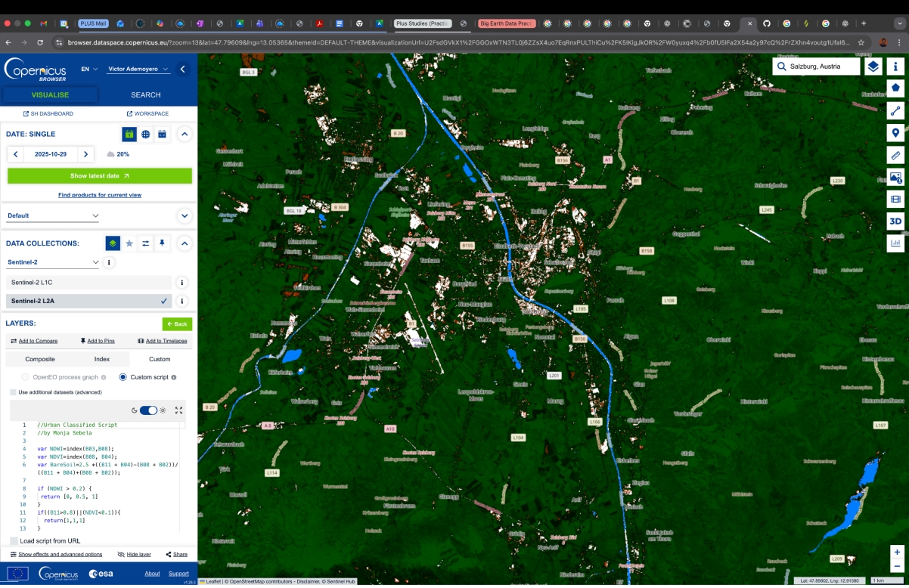Viewport: 909px width, 588px height.
Task: Collapse the Date section with chevron
Action: [184, 135]
